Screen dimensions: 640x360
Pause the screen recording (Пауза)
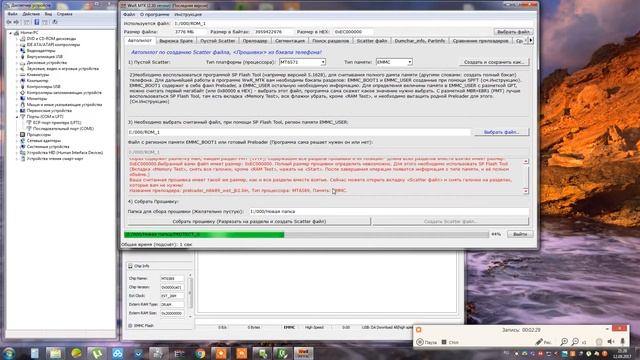pyautogui.click(x=427, y=342)
